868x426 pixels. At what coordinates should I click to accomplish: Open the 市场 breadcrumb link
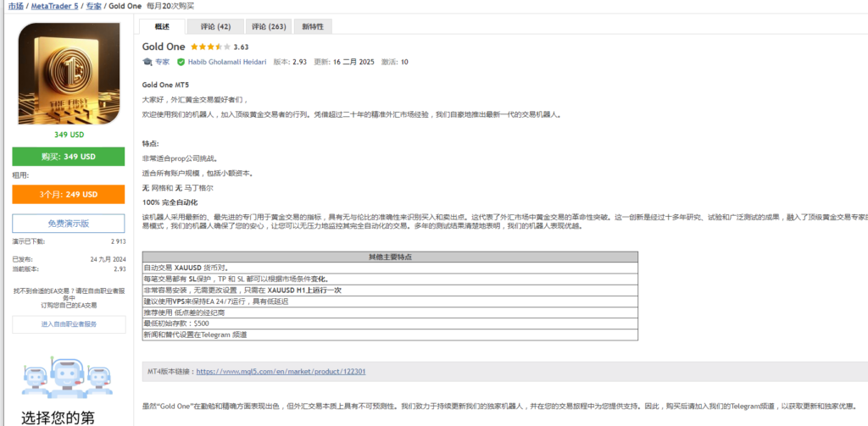click(15, 6)
